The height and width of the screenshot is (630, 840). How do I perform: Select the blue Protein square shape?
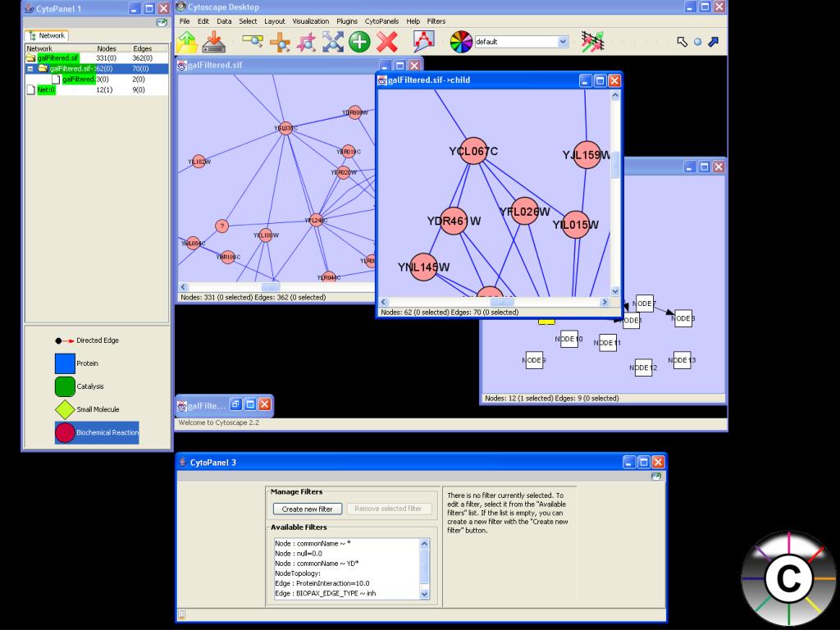(65, 363)
